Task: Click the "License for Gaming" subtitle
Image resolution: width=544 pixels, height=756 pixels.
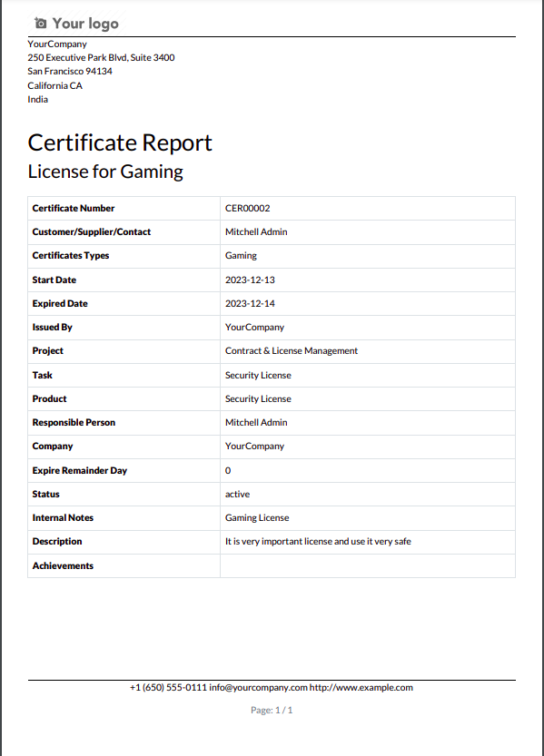Action: point(105,172)
